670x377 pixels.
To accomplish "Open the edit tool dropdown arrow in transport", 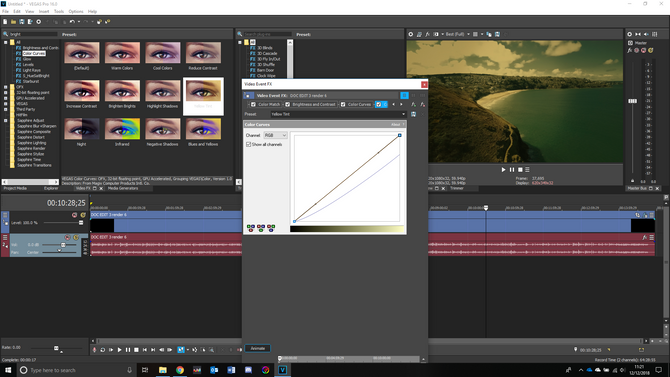I will point(188,350).
